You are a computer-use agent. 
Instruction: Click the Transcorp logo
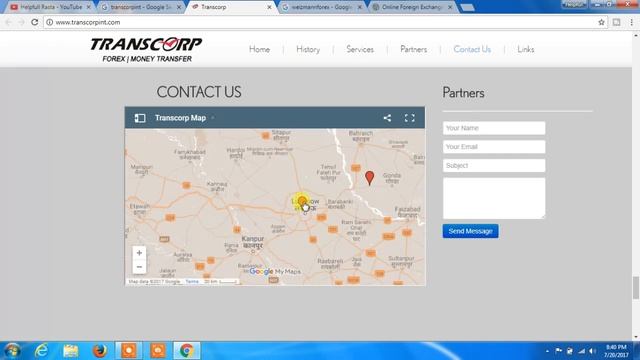146,50
